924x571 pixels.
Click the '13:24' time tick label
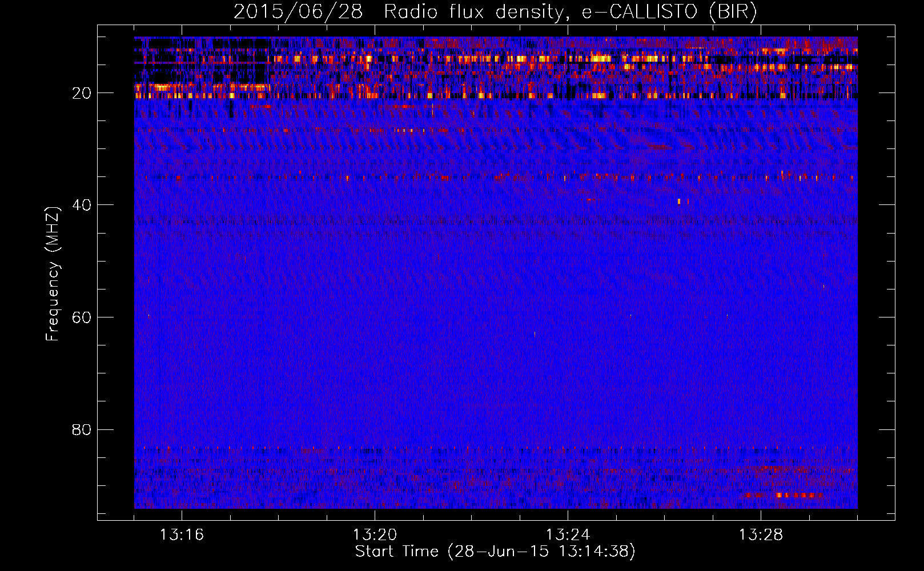click(568, 535)
